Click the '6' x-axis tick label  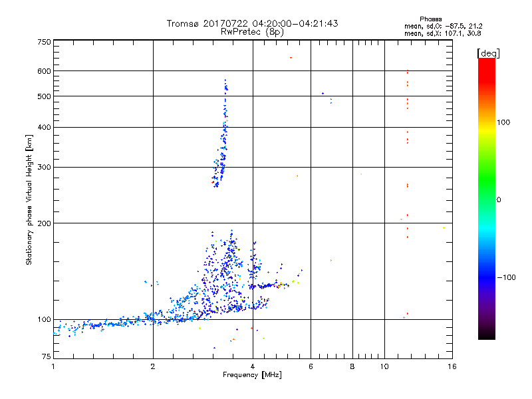(x=311, y=366)
